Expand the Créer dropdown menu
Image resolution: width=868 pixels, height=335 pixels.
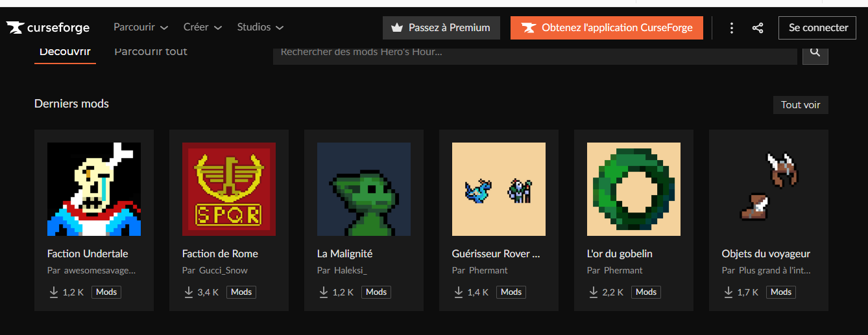(202, 27)
